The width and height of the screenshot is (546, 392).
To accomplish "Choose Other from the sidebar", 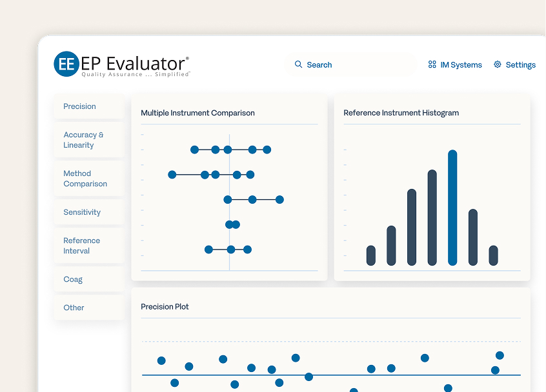I will tap(74, 308).
